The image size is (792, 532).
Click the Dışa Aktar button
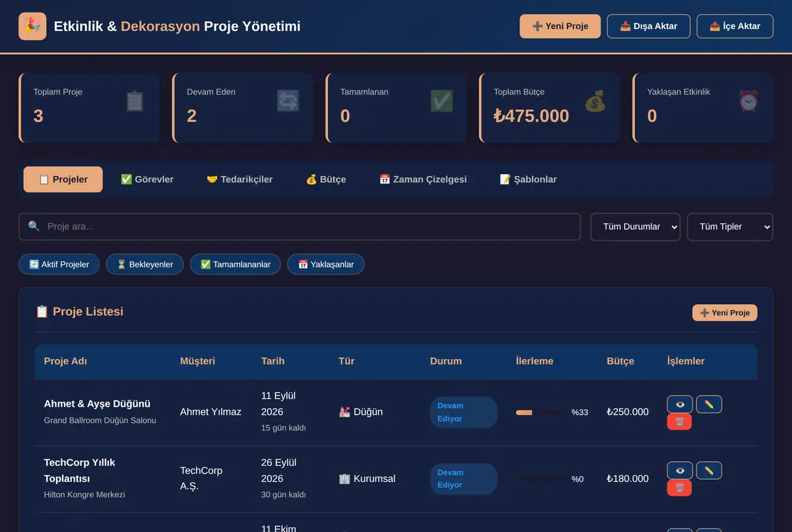coord(649,26)
